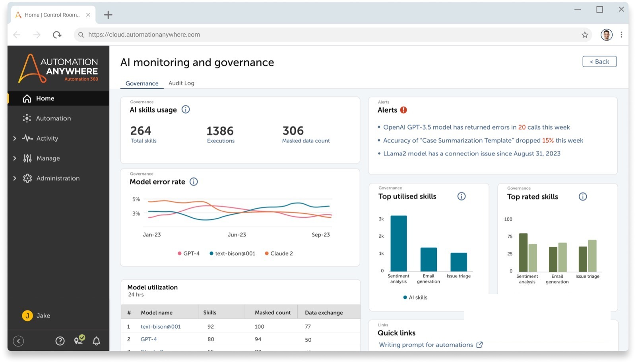Click the AI skills legend dot
The width and height of the screenshot is (636, 364).
click(405, 297)
